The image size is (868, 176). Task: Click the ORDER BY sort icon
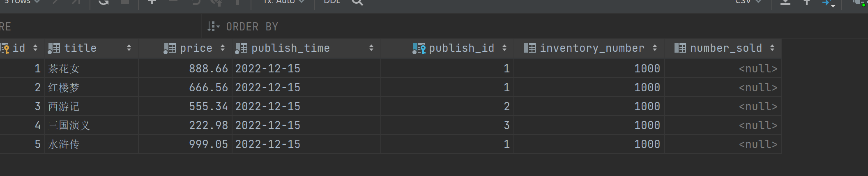[x=213, y=27]
